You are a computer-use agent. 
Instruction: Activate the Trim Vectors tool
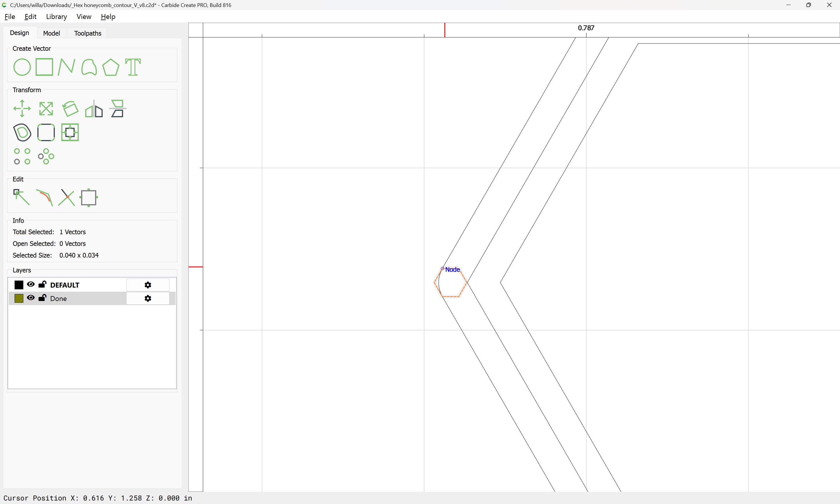click(44, 197)
